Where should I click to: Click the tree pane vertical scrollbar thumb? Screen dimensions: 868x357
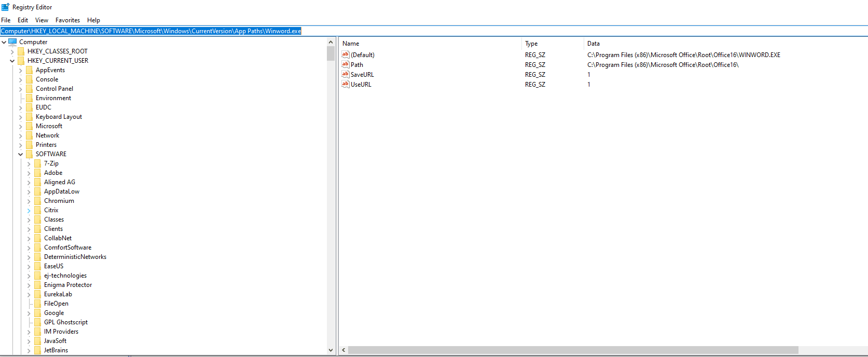[331, 53]
